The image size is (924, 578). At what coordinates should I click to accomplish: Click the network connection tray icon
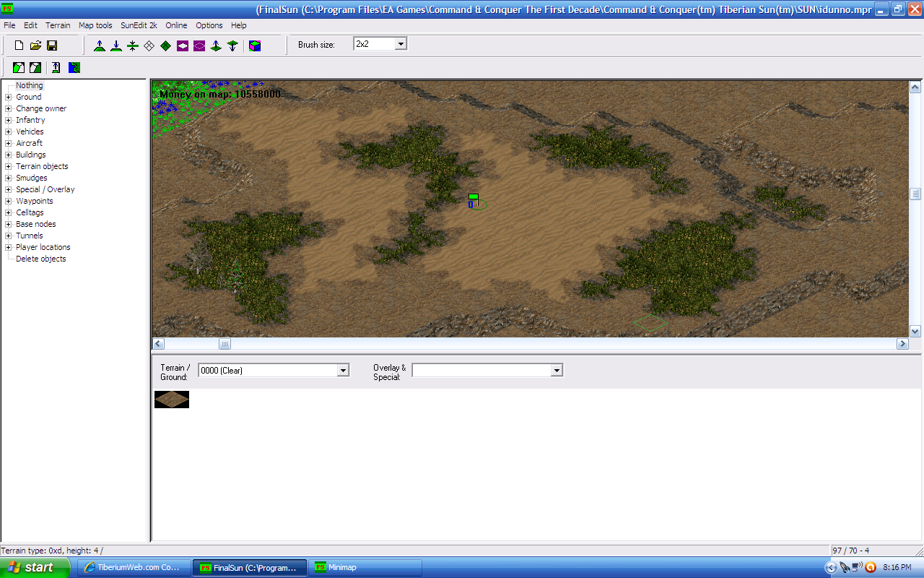click(x=856, y=567)
